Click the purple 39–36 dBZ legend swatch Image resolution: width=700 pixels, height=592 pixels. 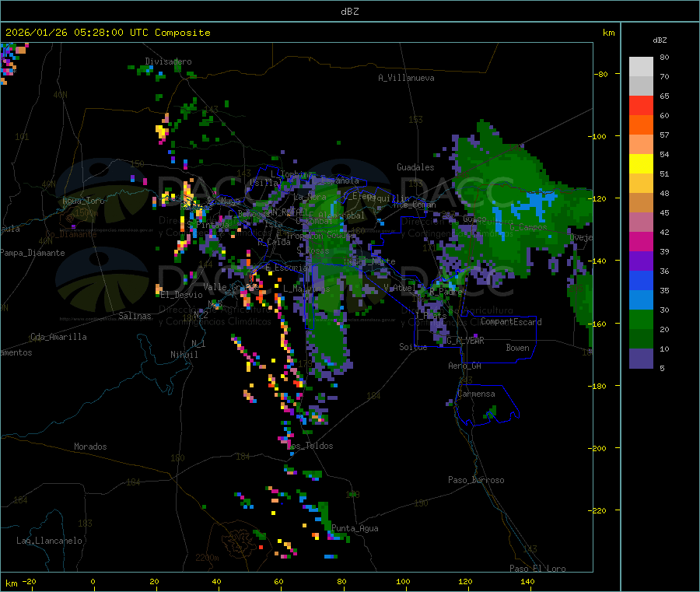tap(641, 261)
